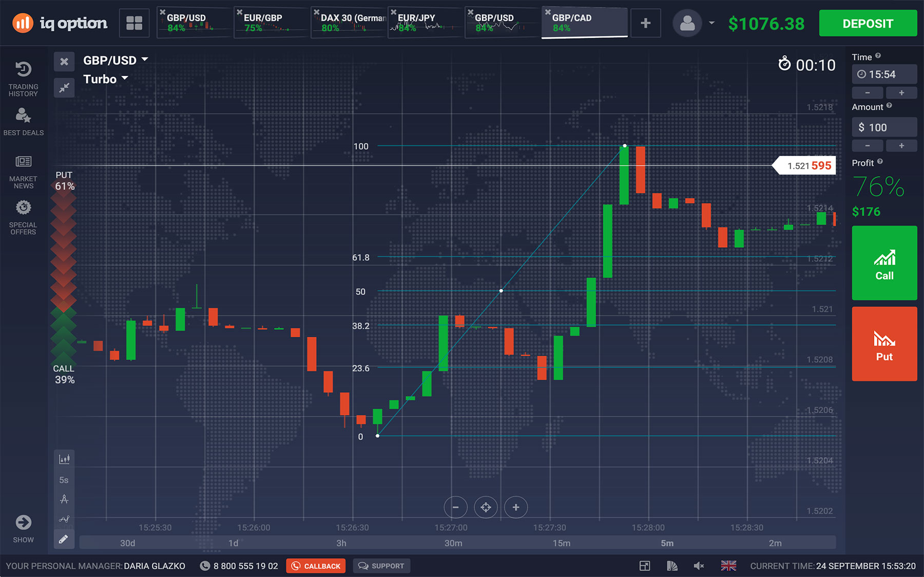
Task: Click the Amount help question mark
Action: [889, 105]
